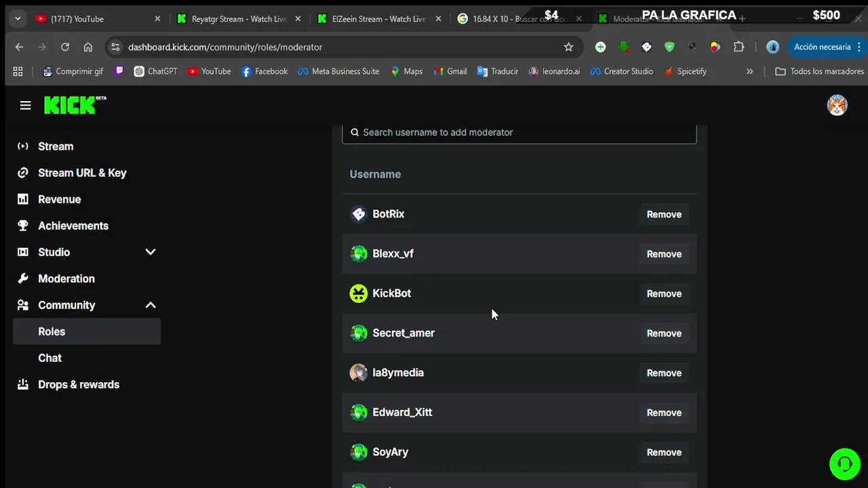
Task: Click the Username column header
Action: click(x=375, y=174)
